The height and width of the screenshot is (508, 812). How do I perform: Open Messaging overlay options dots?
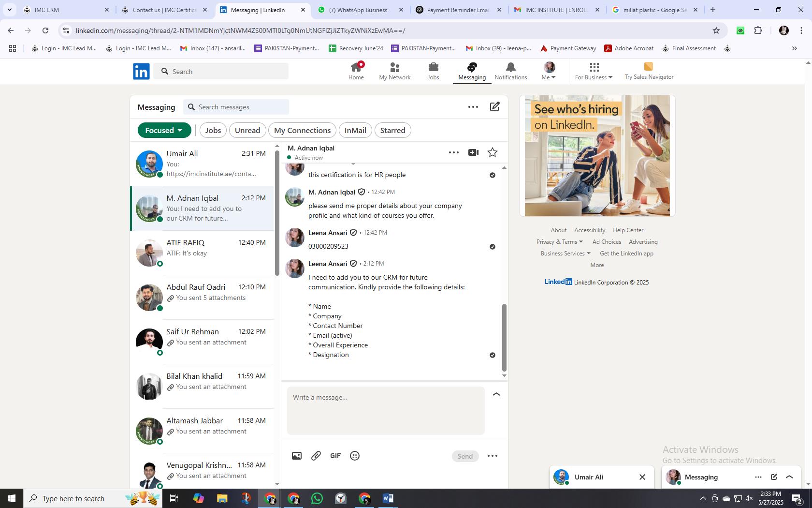point(758,477)
